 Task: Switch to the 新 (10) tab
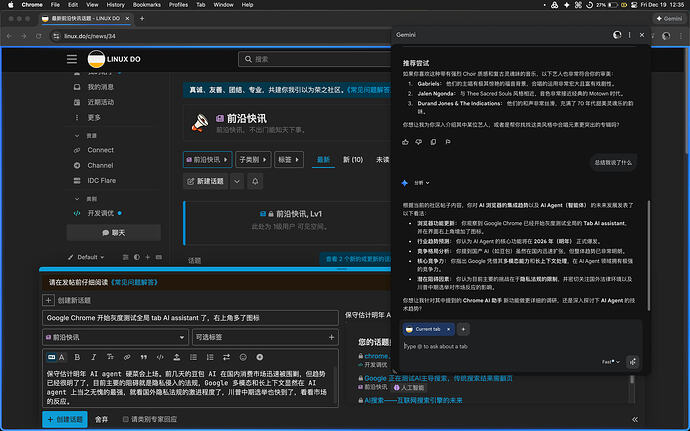(x=353, y=160)
